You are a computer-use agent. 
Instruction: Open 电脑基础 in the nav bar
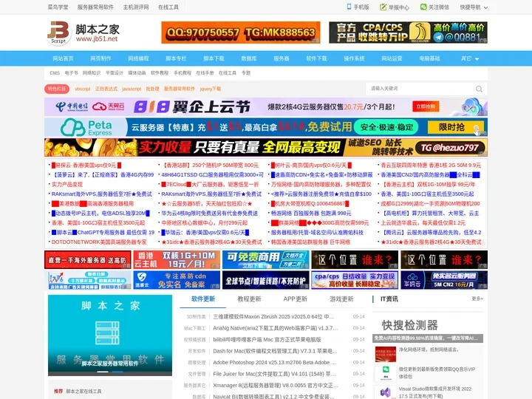pyautogui.click(x=429, y=58)
